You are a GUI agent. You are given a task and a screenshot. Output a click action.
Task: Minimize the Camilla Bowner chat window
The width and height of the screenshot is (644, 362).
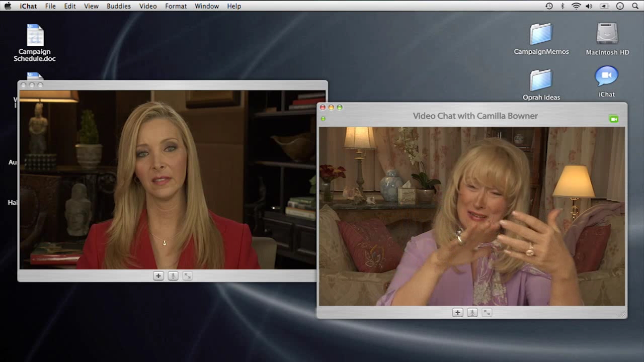coord(331,107)
